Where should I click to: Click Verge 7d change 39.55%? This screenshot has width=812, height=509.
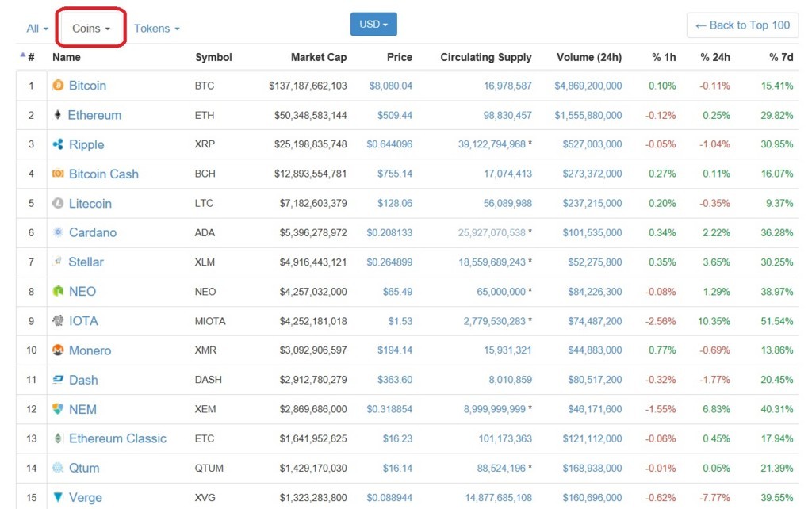pos(777,498)
